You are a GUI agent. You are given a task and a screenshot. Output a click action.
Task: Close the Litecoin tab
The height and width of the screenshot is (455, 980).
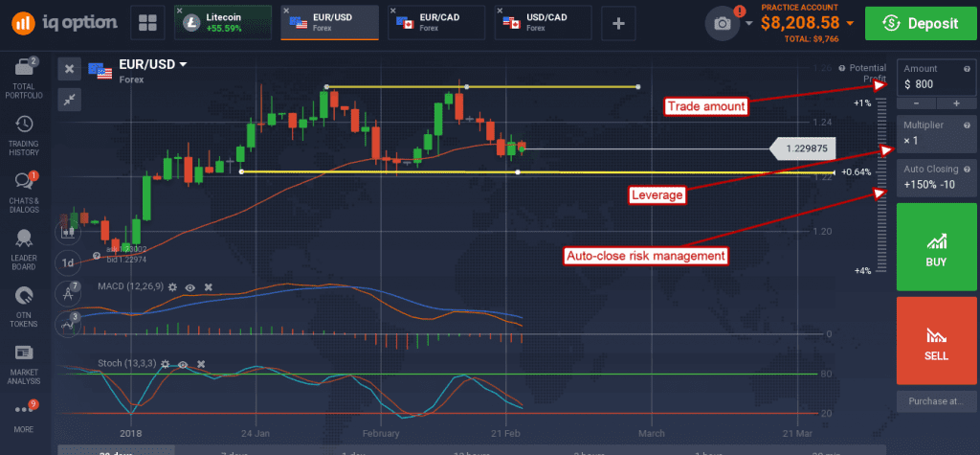coord(180,11)
